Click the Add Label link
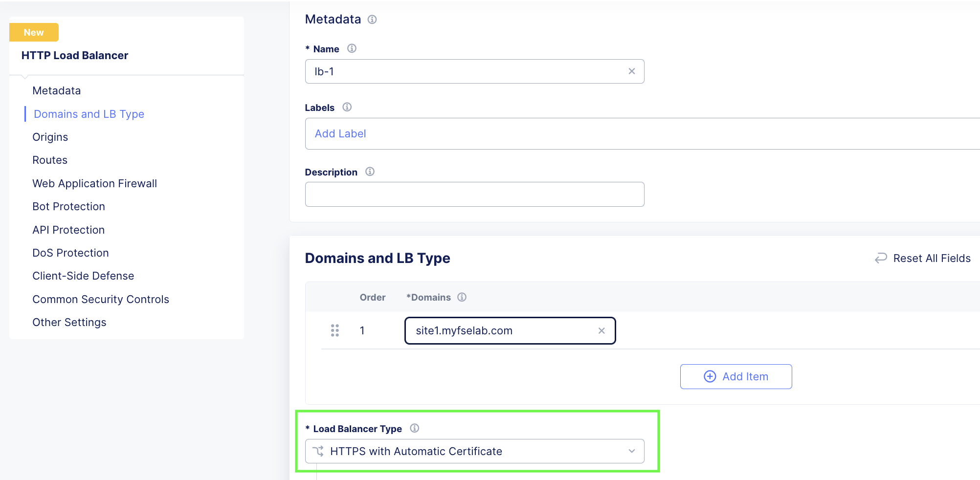This screenshot has width=980, height=480. point(340,133)
